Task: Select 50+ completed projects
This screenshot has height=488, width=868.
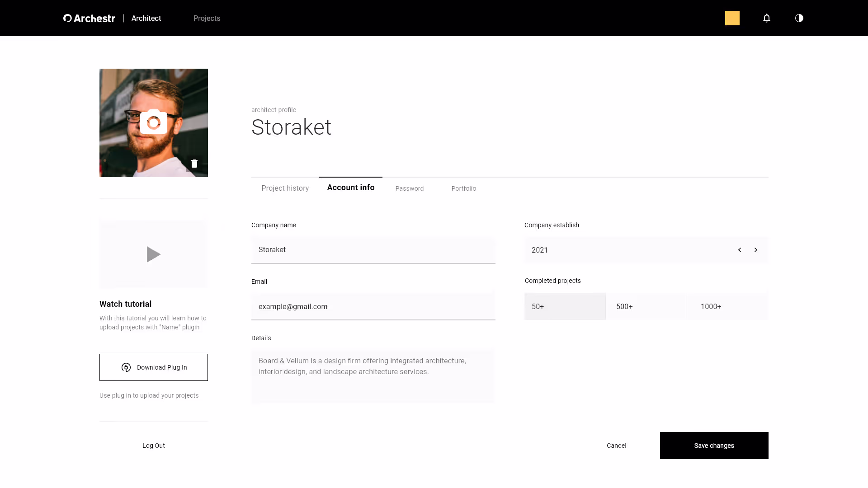Action: point(565,306)
